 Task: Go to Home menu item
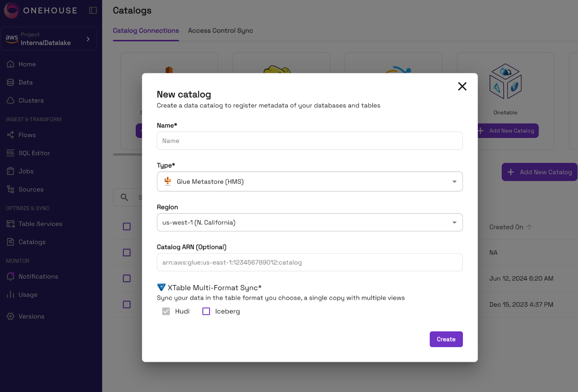point(27,64)
